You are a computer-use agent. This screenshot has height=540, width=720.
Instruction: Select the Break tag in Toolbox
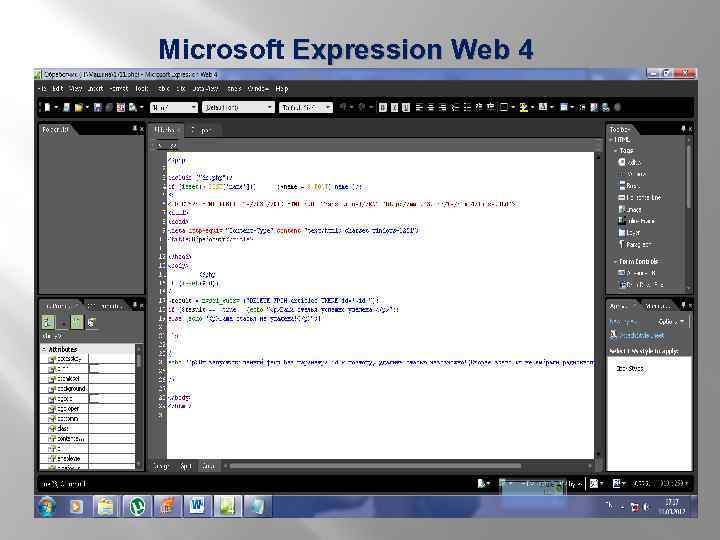click(x=629, y=186)
